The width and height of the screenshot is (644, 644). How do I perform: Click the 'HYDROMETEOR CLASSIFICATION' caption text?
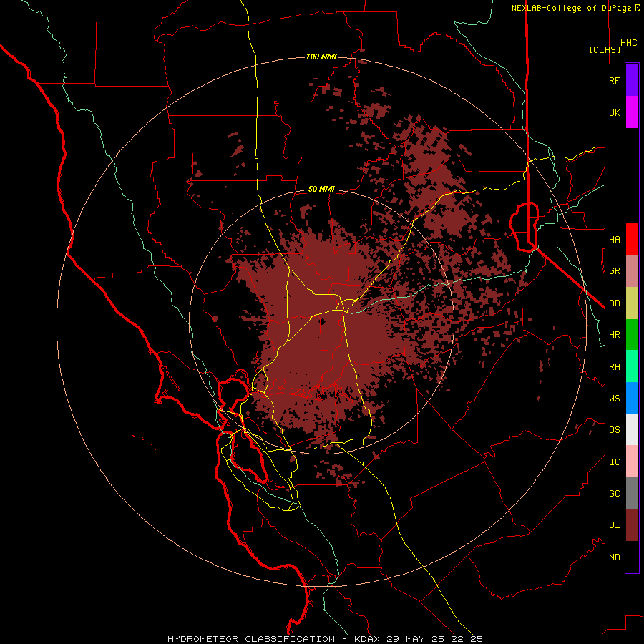coord(251,639)
